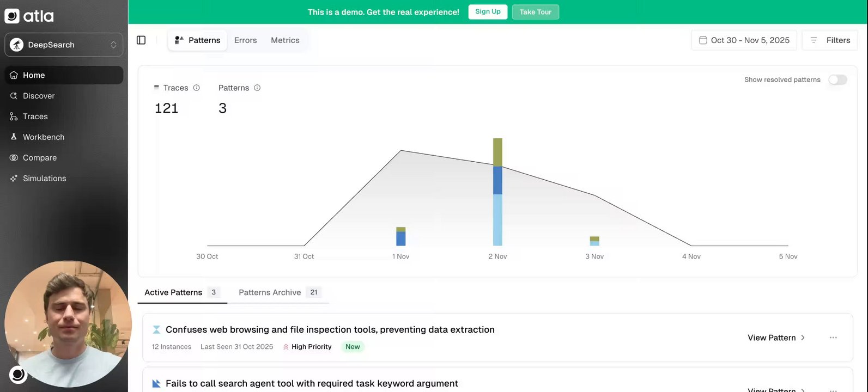The width and height of the screenshot is (868, 392).
Task: Click the Traces info icon
Action: click(197, 88)
